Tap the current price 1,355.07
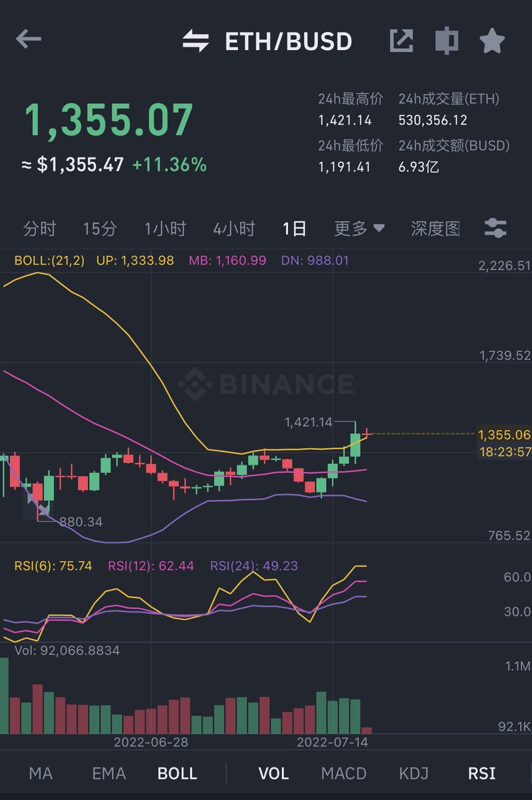This screenshot has width=532, height=800. [109, 121]
